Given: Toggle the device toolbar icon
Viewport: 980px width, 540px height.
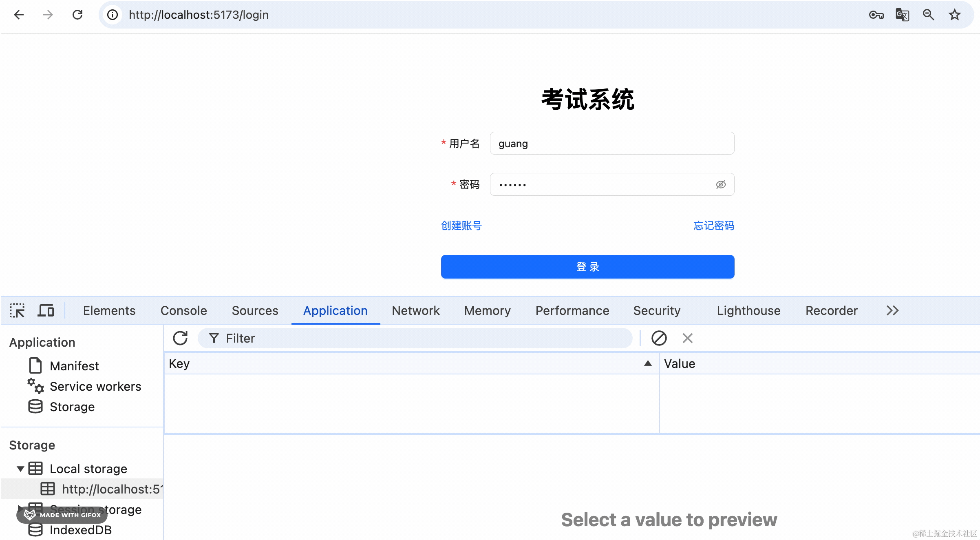Looking at the screenshot, I should click(x=46, y=311).
